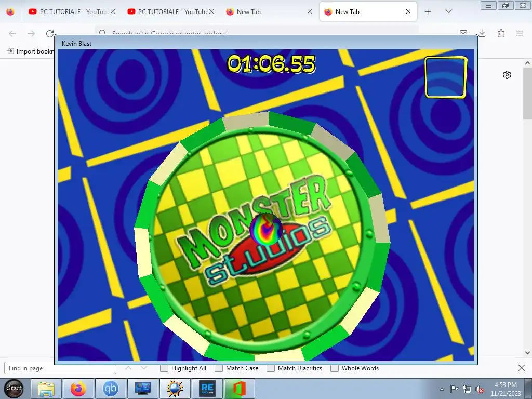Viewport: 532px width, 399px height.
Task: Open a new tab with plus button
Action: click(x=428, y=12)
